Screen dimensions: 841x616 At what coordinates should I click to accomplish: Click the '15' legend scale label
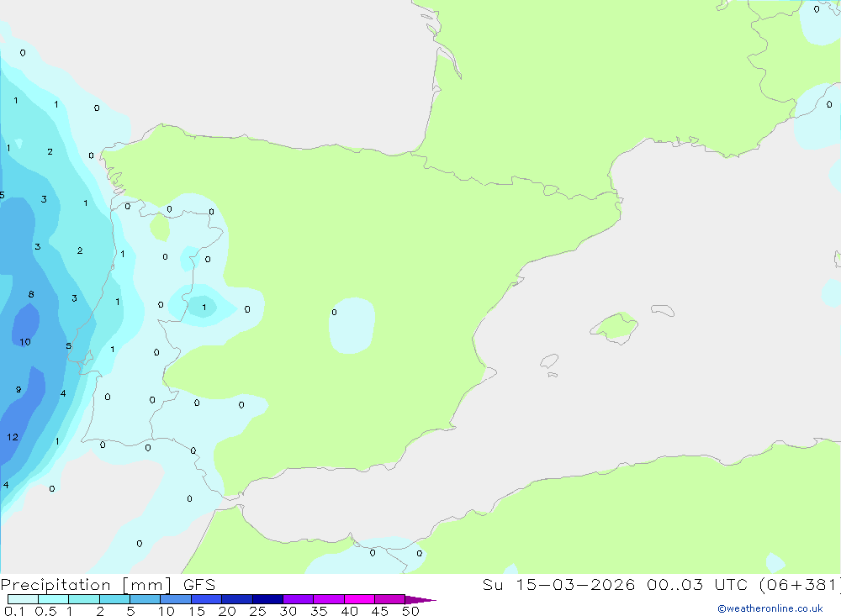[x=197, y=611]
